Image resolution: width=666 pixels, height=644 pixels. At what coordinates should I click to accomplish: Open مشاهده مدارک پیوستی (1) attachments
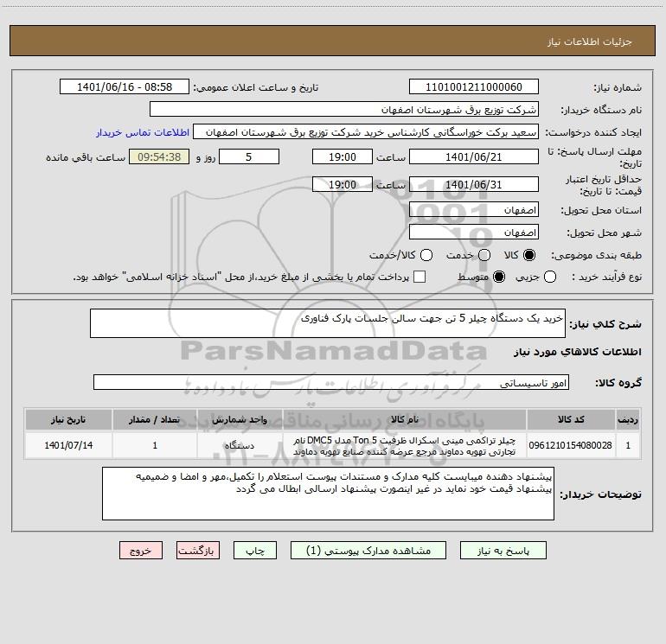368,550
